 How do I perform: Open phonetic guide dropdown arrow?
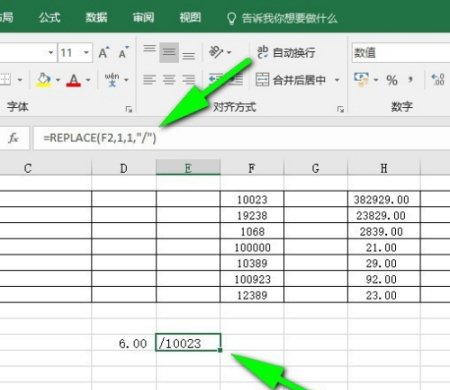click(126, 80)
